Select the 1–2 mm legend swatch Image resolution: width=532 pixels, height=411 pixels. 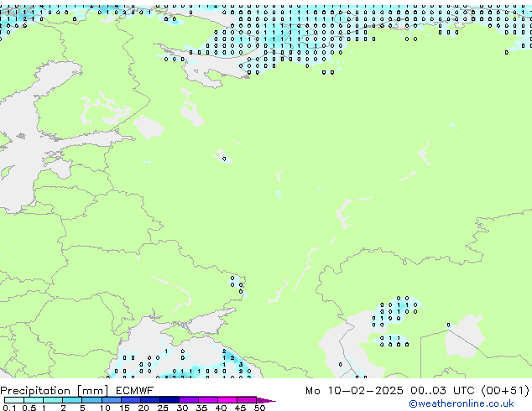[x=53, y=400]
